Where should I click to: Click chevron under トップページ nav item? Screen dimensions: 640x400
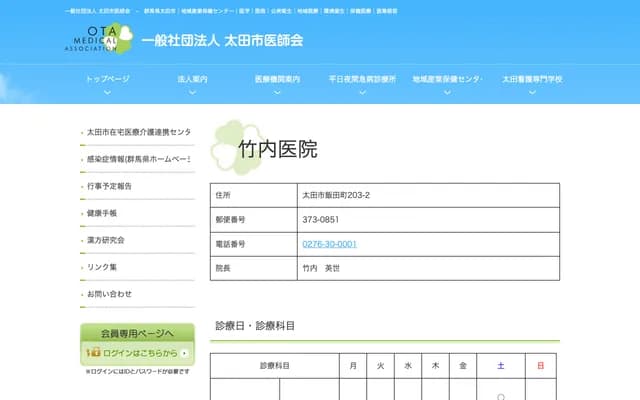point(107,90)
